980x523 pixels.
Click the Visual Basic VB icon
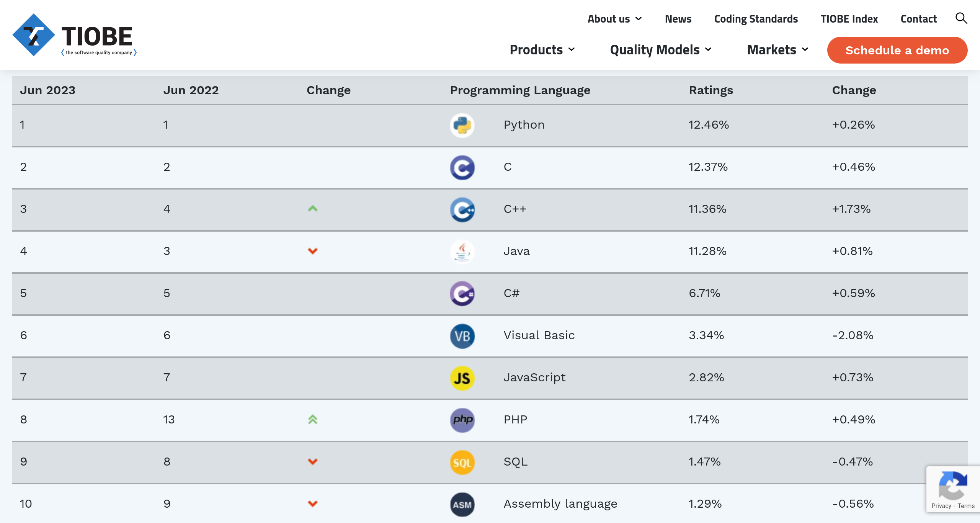(462, 336)
